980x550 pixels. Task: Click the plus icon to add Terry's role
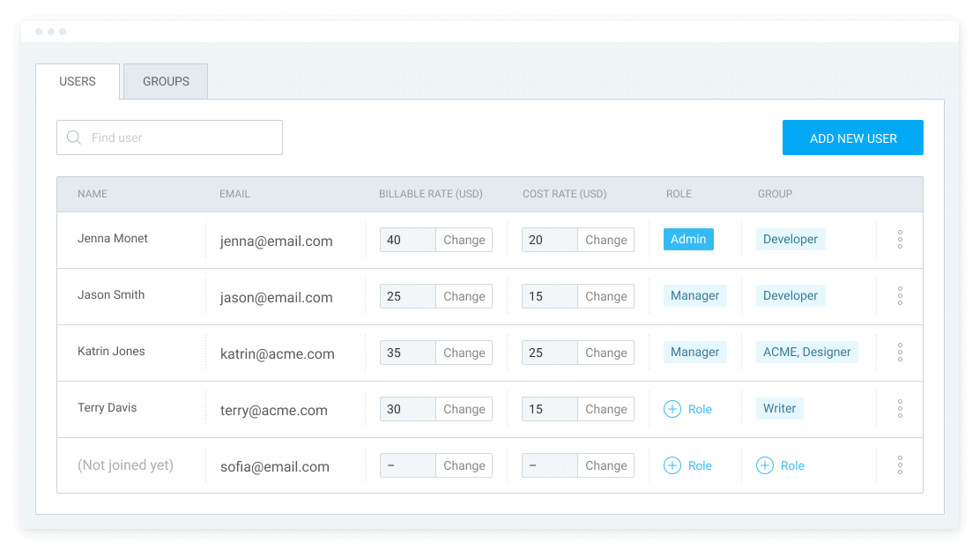point(672,409)
